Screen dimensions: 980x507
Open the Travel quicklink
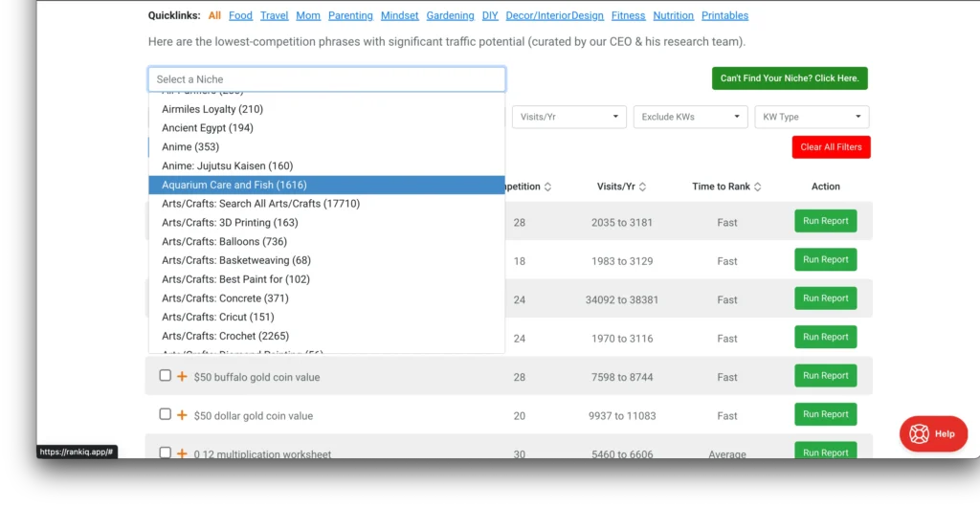275,15
